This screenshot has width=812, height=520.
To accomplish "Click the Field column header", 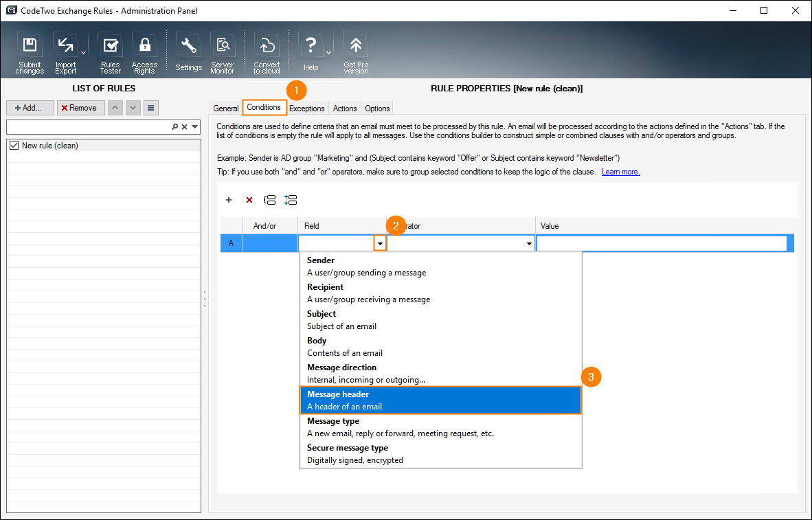I will coord(342,226).
